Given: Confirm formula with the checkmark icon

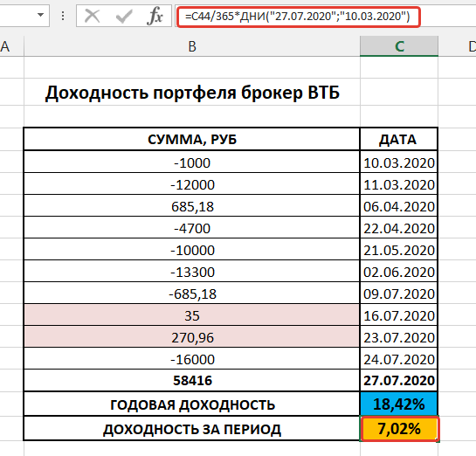Looking at the screenshot, I should [x=124, y=16].
